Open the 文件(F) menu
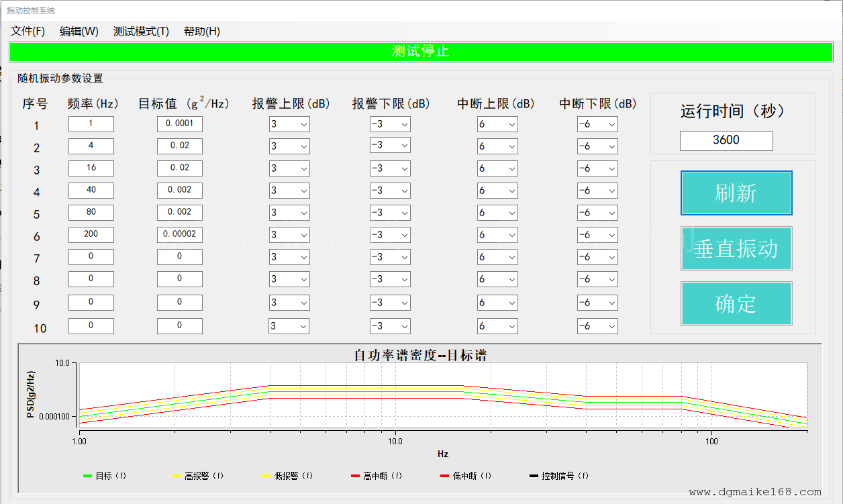The image size is (843, 504). (28, 32)
